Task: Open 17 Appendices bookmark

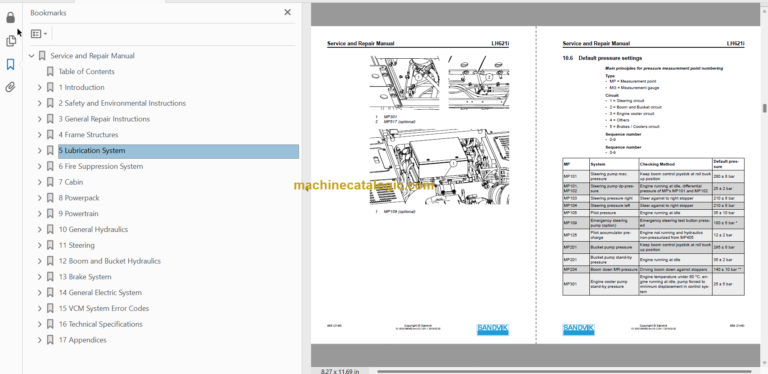Action: click(x=82, y=340)
